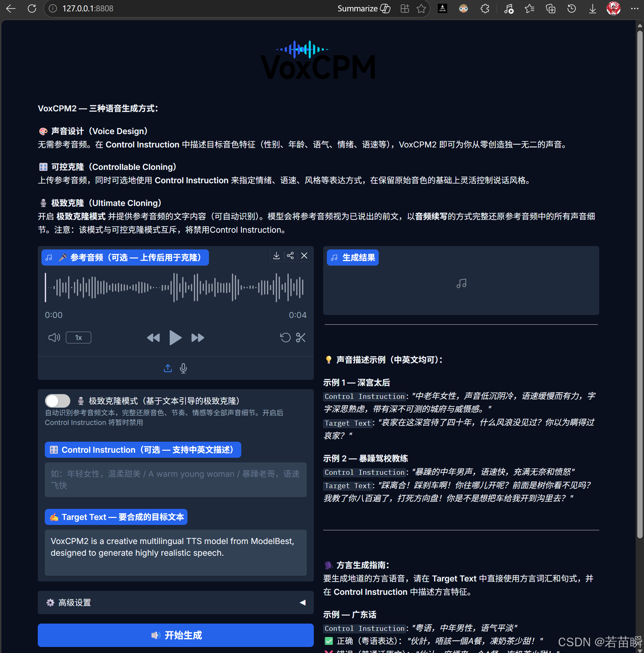Record from microphone icon
This screenshot has width=644, height=653.
click(183, 368)
